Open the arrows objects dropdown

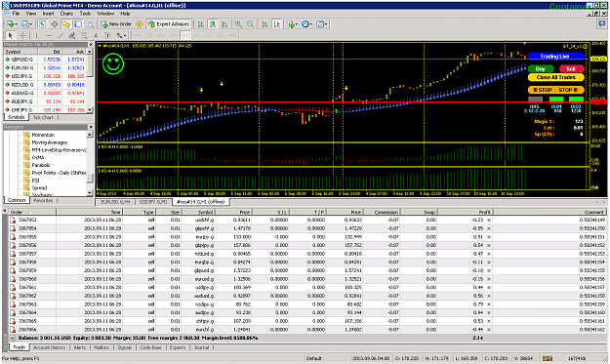[x=121, y=35]
